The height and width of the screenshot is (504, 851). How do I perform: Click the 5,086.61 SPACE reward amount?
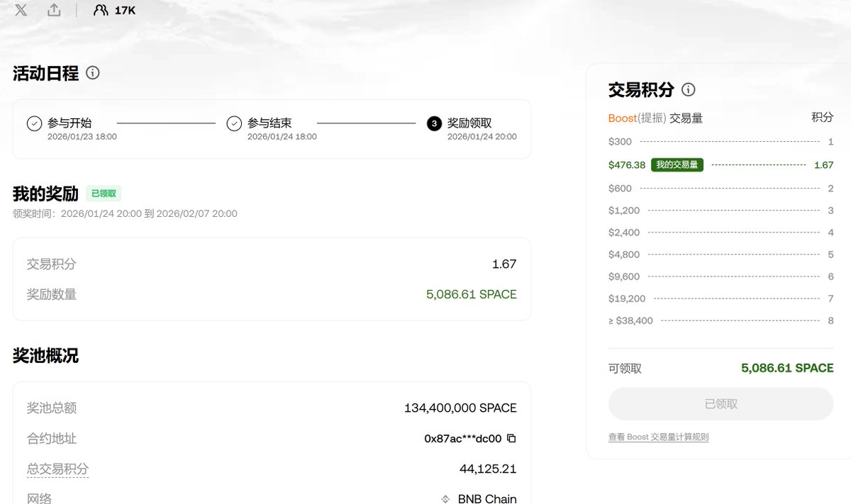click(472, 294)
